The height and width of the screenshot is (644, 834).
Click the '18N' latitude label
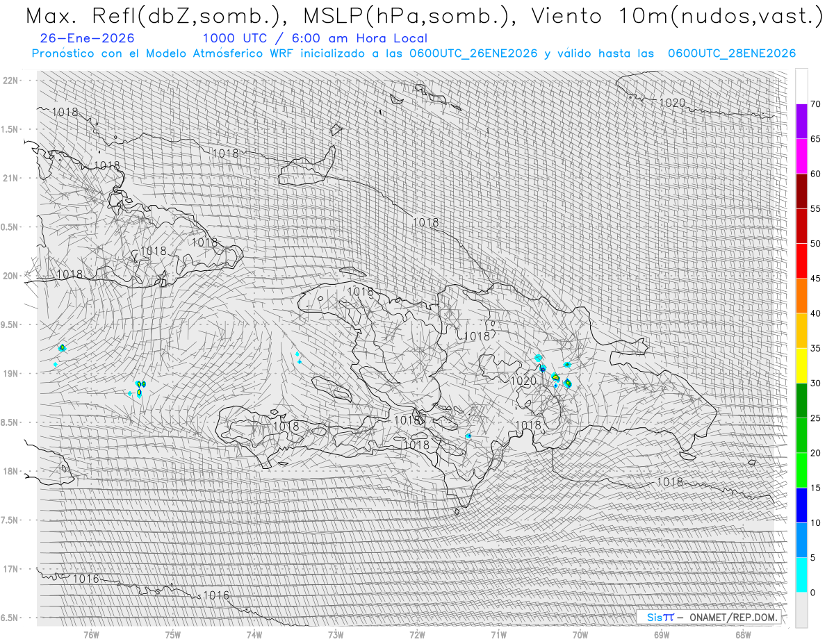point(10,472)
